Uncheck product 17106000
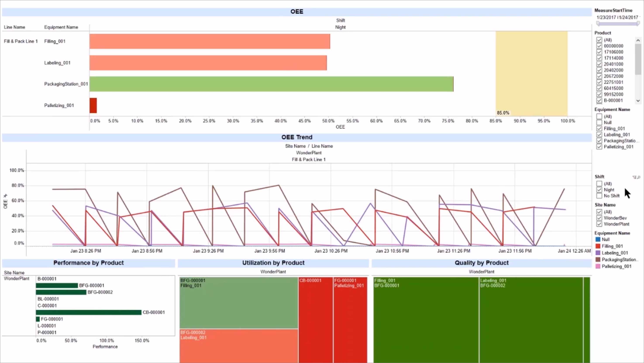The width and height of the screenshot is (644, 363). pyautogui.click(x=599, y=52)
